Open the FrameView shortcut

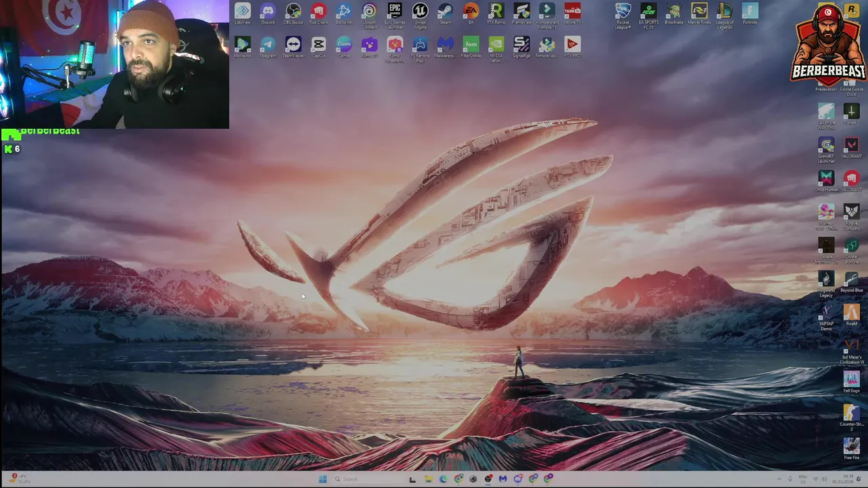[521, 14]
